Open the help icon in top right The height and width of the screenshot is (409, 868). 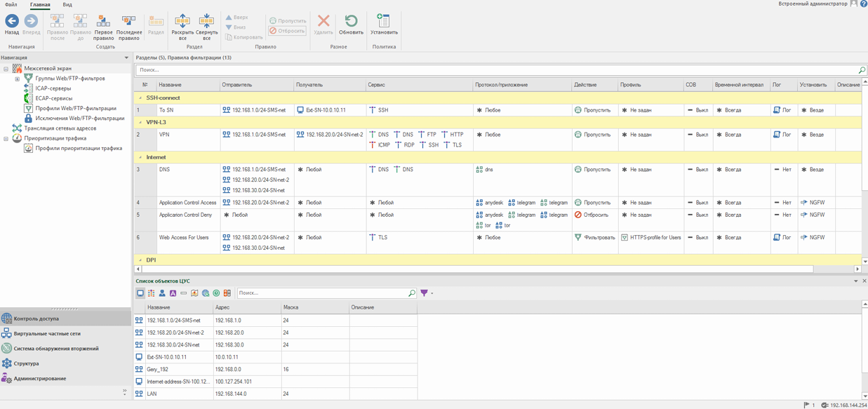pyautogui.click(x=864, y=4)
